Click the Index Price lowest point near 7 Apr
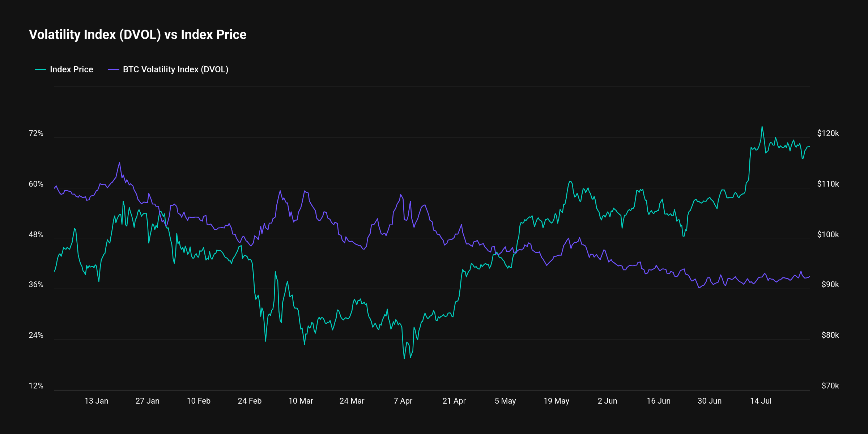Image resolution: width=868 pixels, height=434 pixels. pyautogui.click(x=404, y=358)
